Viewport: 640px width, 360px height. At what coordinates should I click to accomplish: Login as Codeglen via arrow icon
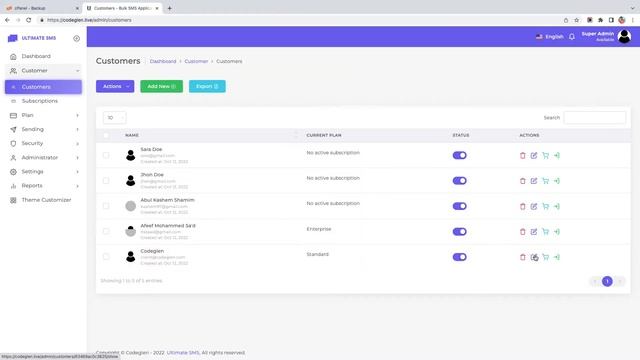(557, 257)
